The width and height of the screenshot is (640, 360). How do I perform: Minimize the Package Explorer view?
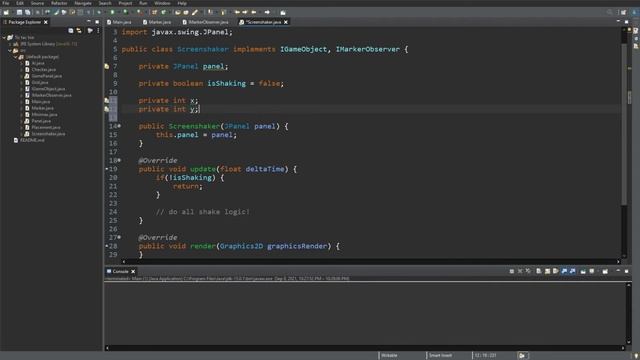click(x=89, y=22)
